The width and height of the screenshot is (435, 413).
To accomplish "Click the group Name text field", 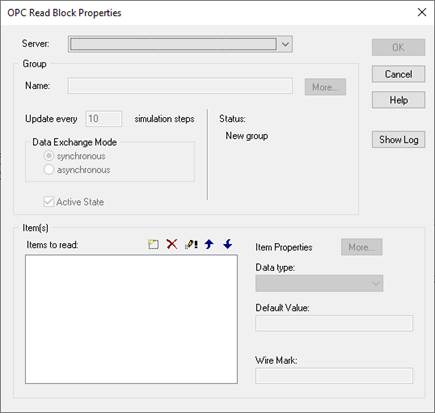I will [x=180, y=86].
